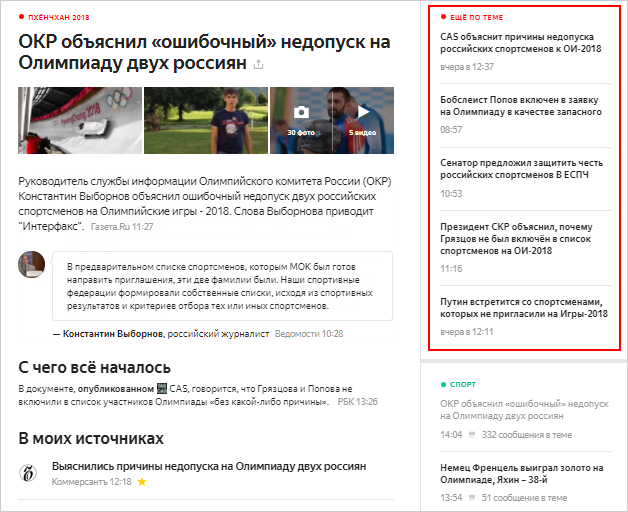Open the РБК 13:26 source link
The height and width of the screenshot is (512, 628).
(x=358, y=401)
